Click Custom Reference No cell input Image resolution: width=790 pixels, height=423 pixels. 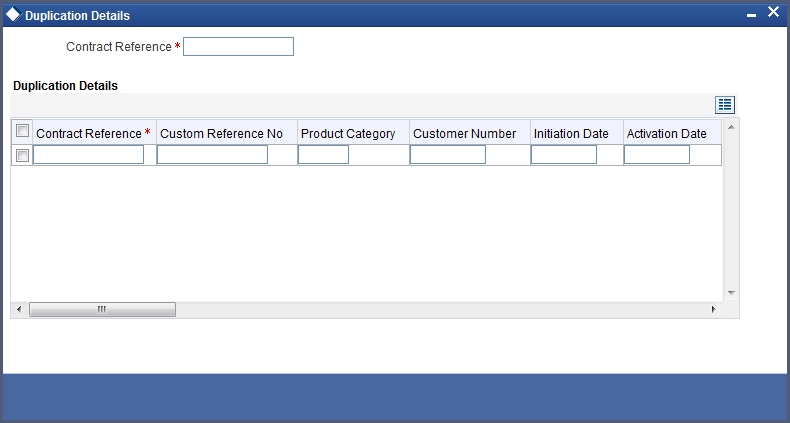pos(212,155)
